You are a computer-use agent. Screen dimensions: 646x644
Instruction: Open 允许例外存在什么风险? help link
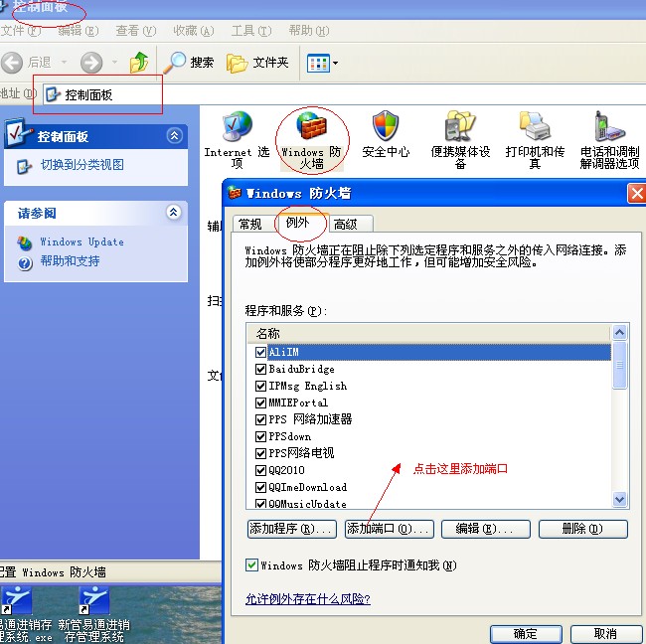click(308, 598)
